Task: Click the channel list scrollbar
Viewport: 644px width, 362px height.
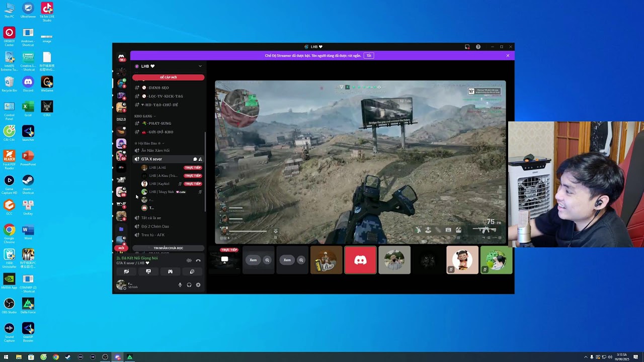Action: 205,171
